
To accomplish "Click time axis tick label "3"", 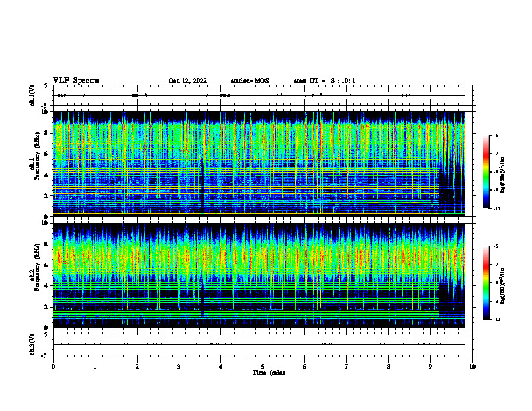I will pos(179,367).
